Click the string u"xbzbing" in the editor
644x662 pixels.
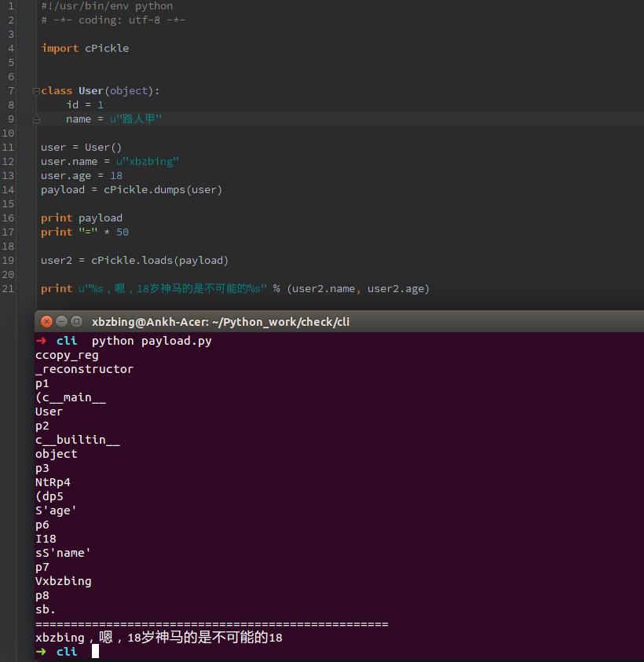click(x=148, y=161)
